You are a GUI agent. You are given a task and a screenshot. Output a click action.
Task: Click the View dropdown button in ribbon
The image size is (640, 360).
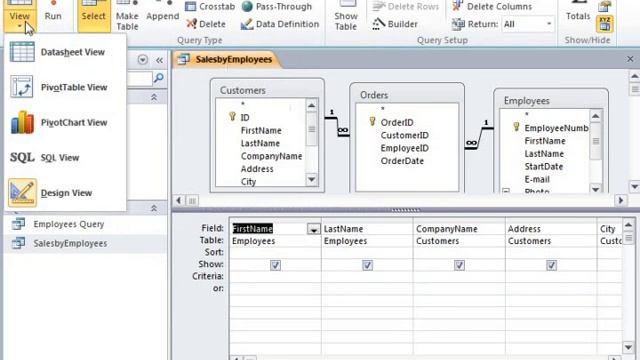click(x=19, y=16)
